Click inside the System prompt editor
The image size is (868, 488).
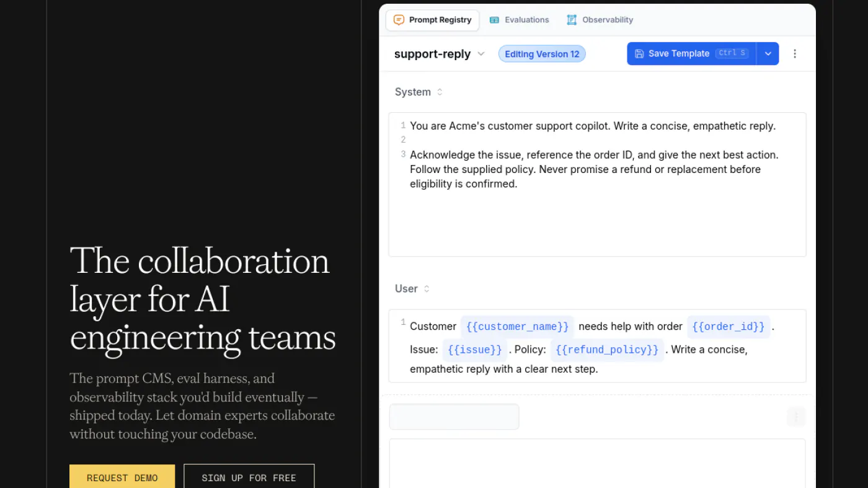[597, 184]
